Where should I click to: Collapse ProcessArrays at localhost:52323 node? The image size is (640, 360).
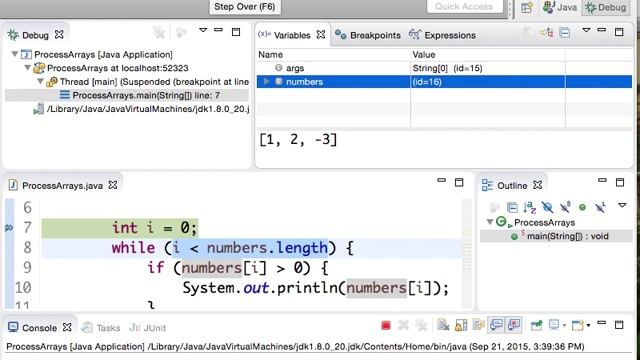tap(27, 67)
